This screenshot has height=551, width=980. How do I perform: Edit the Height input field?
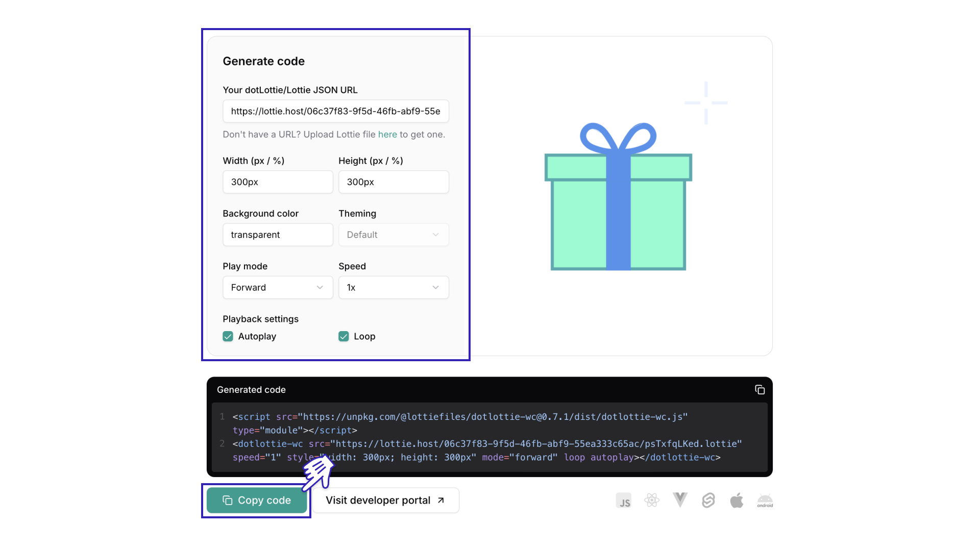(394, 182)
